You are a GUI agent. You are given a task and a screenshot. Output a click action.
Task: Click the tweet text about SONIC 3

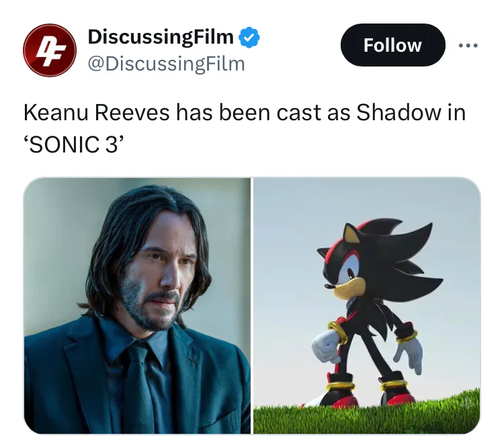coord(245,128)
